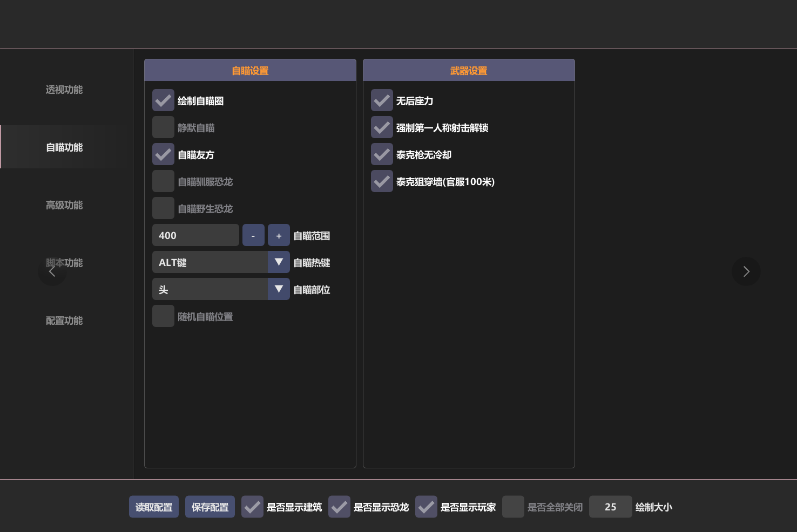Toggle the 绘制自瞄圈 checkbox
Image resolution: width=797 pixels, height=532 pixels.
pyautogui.click(x=163, y=100)
